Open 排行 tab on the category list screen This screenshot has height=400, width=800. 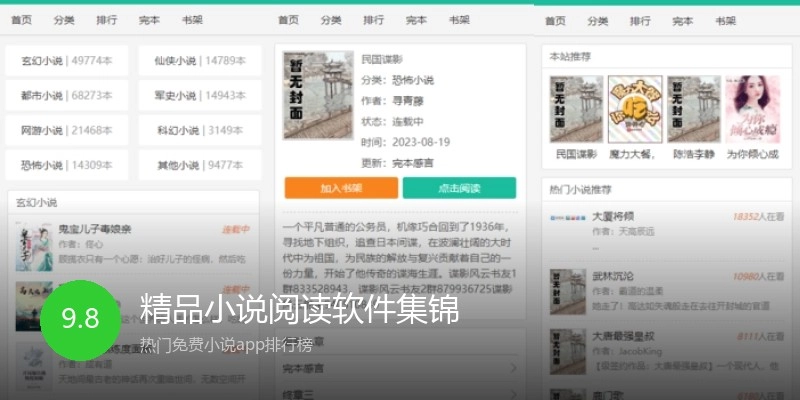pyautogui.click(x=107, y=20)
